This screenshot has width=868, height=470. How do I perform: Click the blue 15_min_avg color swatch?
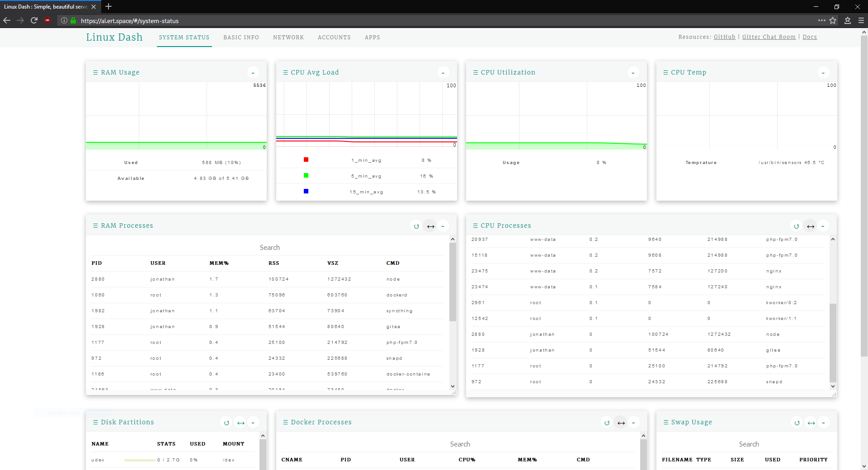click(306, 191)
